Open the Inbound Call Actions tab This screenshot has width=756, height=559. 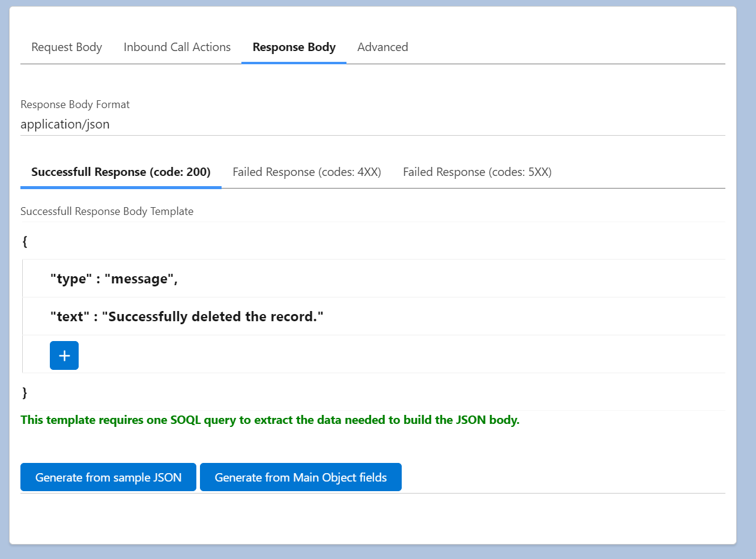click(x=177, y=47)
